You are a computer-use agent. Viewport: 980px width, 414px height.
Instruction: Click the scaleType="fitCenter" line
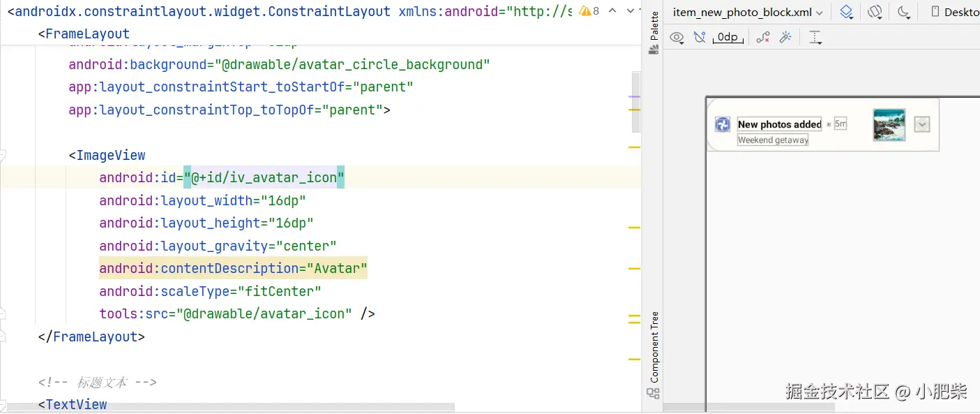click(x=210, y=291)
